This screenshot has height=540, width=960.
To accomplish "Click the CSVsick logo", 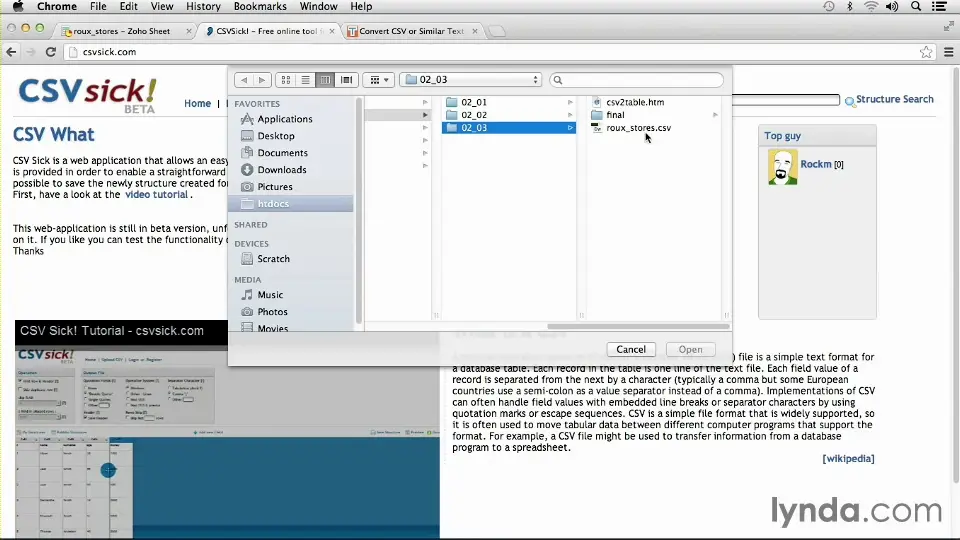I will tap(87, 96).
